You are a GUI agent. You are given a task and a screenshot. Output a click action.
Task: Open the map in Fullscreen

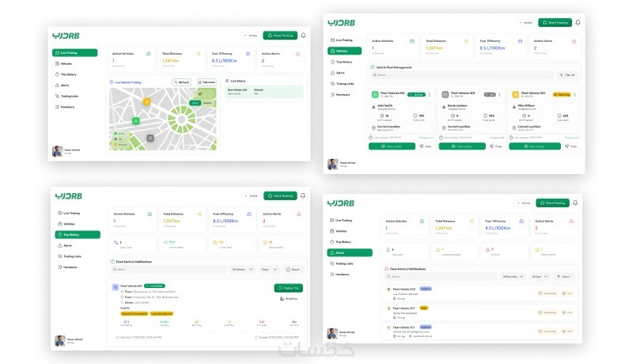[x=207, y=82]
